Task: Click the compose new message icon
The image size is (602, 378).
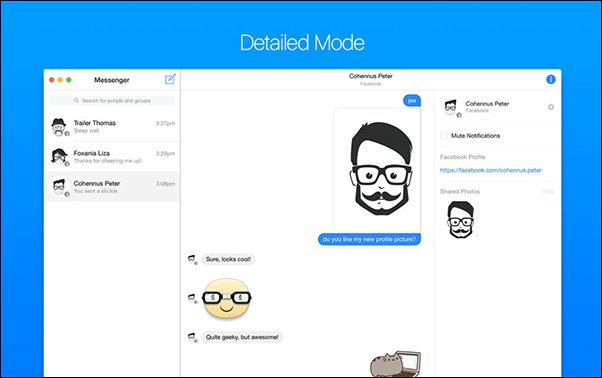Action: pos(170,79)
